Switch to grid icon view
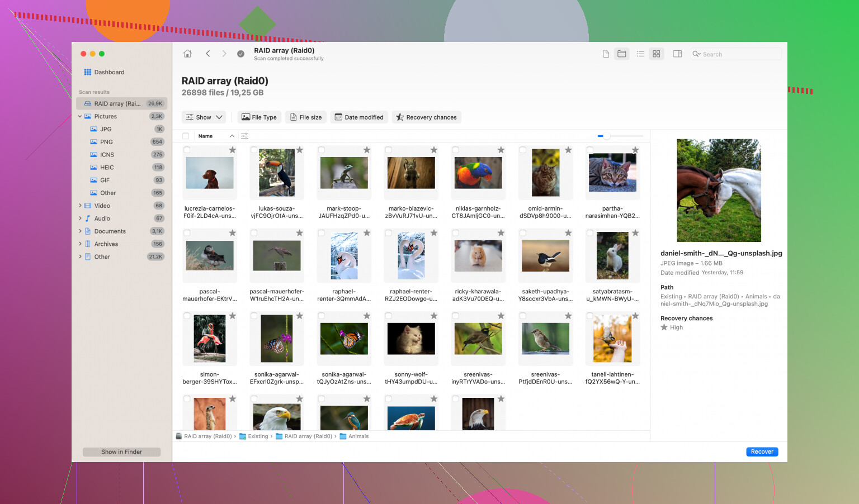The height and width of the screenshot is (504, 859). (657, 54)
